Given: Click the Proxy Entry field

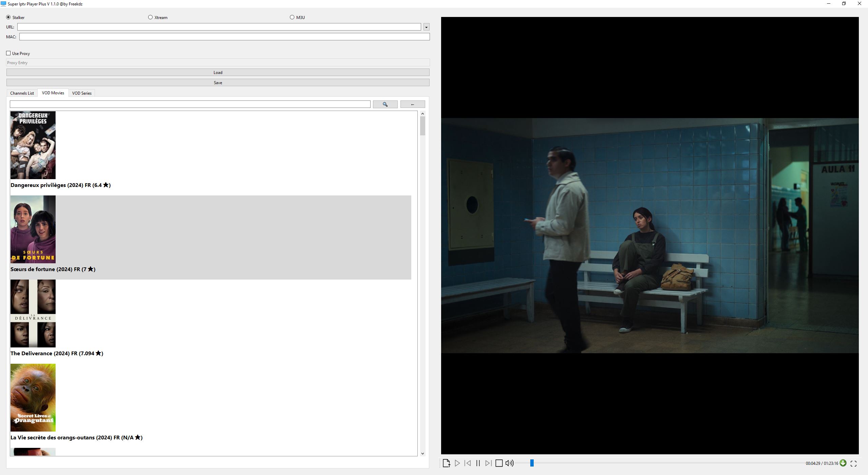Looking at the screenshot, I should click(x=218, y=62).
